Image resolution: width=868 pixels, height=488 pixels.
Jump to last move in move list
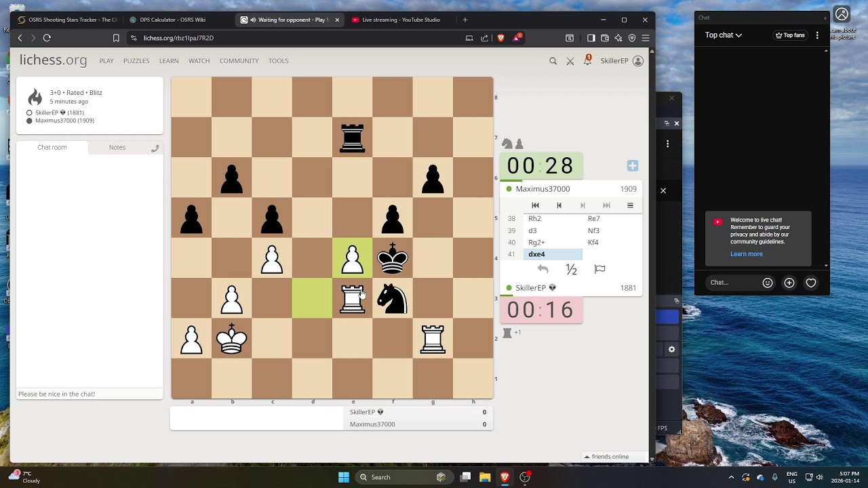pyautogui.click(x=606, y=205)
